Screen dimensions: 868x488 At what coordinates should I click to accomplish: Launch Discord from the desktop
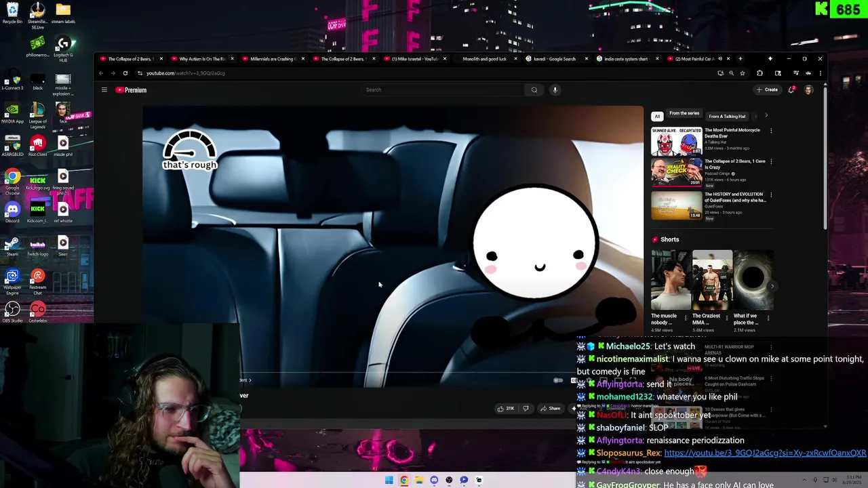tap(12, 212)
